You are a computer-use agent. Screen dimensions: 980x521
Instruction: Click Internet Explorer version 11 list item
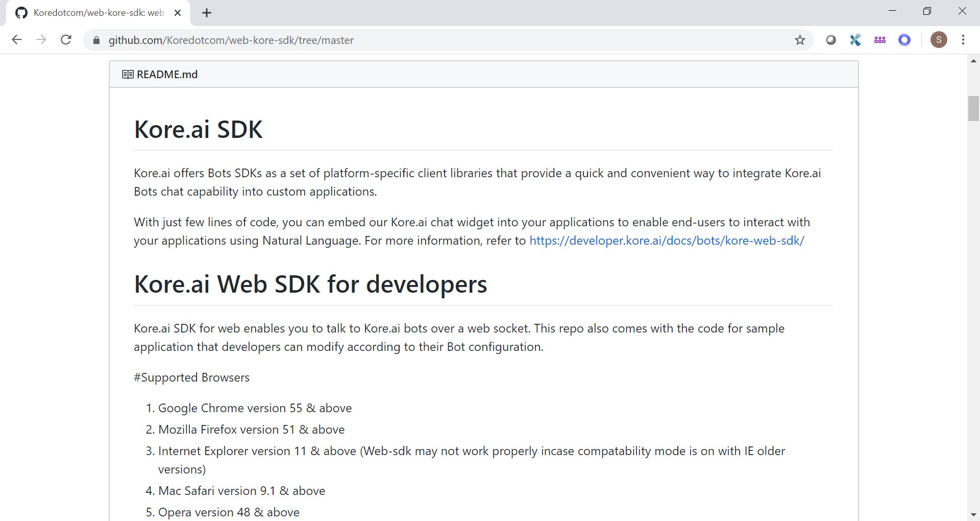point(472,460)
